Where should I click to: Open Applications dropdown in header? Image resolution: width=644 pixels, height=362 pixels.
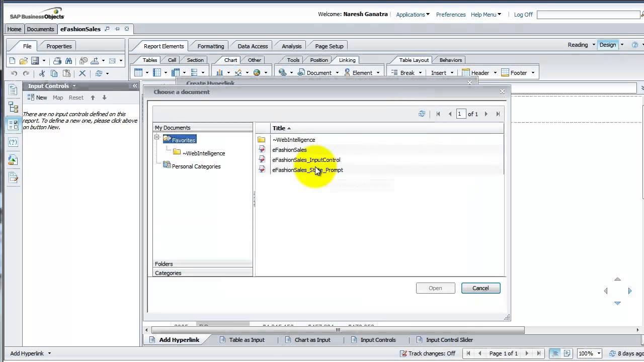(x=413, y=15)
